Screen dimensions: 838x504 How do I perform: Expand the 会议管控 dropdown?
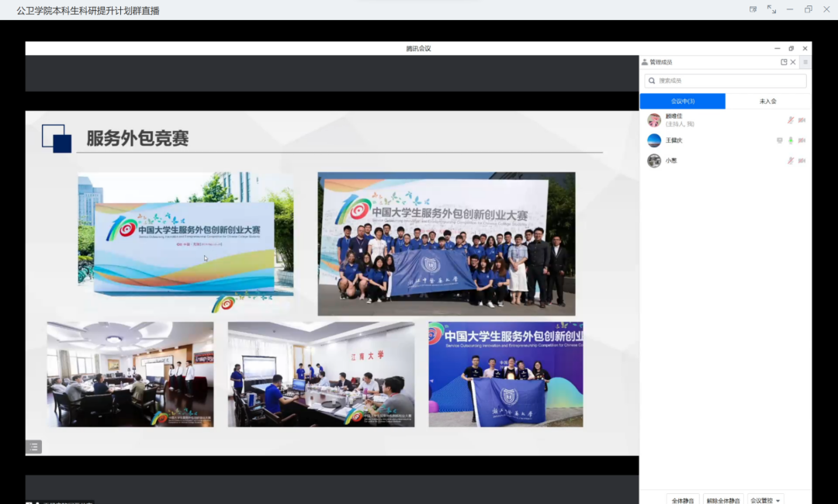click(x=766, y=500)
